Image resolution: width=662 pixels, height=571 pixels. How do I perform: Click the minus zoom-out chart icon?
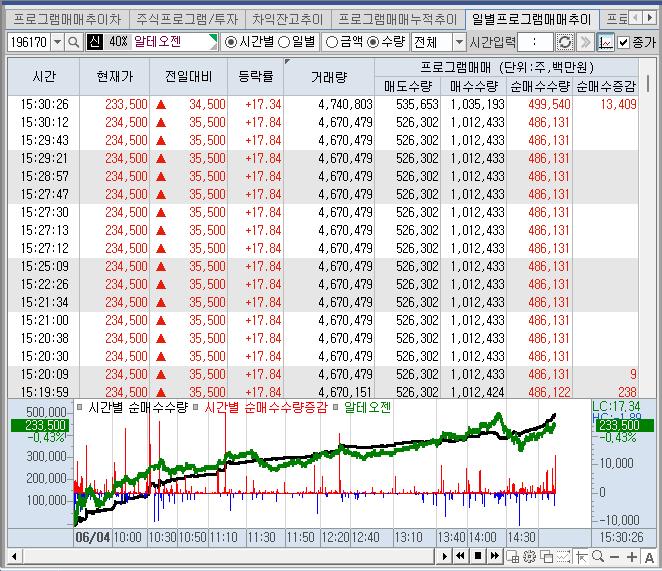(615, 557)
